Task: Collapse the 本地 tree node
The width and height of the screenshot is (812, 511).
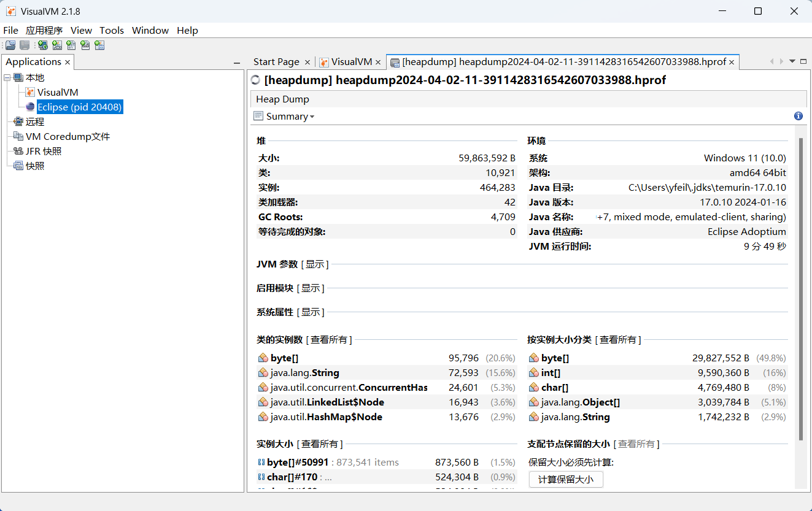Action: 6,77
